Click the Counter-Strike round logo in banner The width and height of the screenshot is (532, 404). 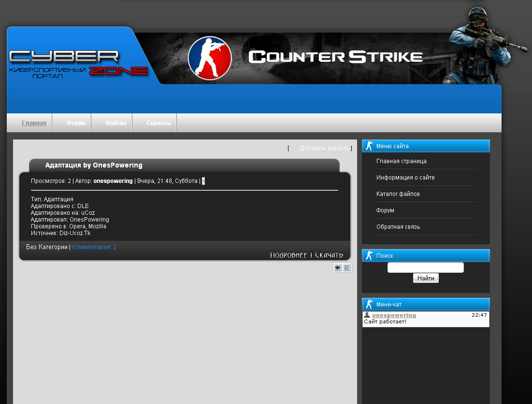[210, 58]
